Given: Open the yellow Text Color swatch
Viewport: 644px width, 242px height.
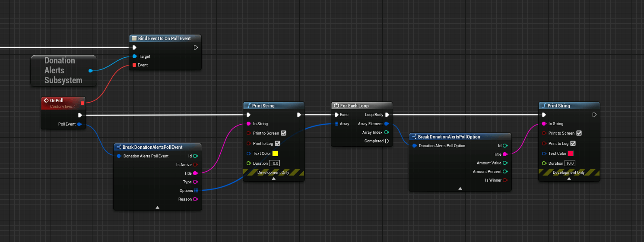Looking at the screenshot, I should click(x=275, y=154).
